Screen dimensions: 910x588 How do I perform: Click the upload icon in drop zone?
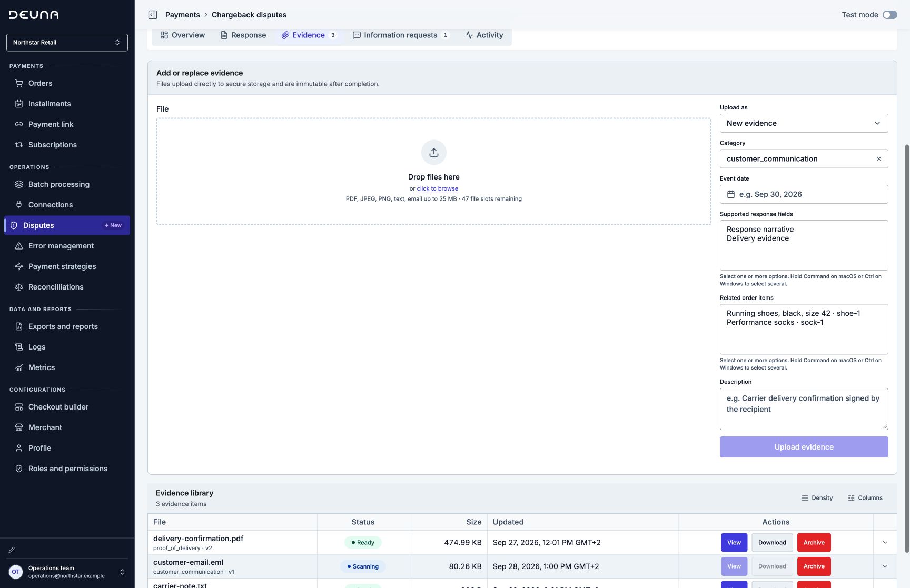434,153
